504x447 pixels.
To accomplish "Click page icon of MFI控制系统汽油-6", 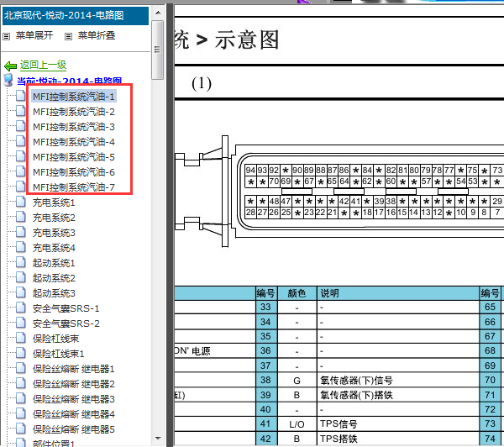I will point(21,171).
